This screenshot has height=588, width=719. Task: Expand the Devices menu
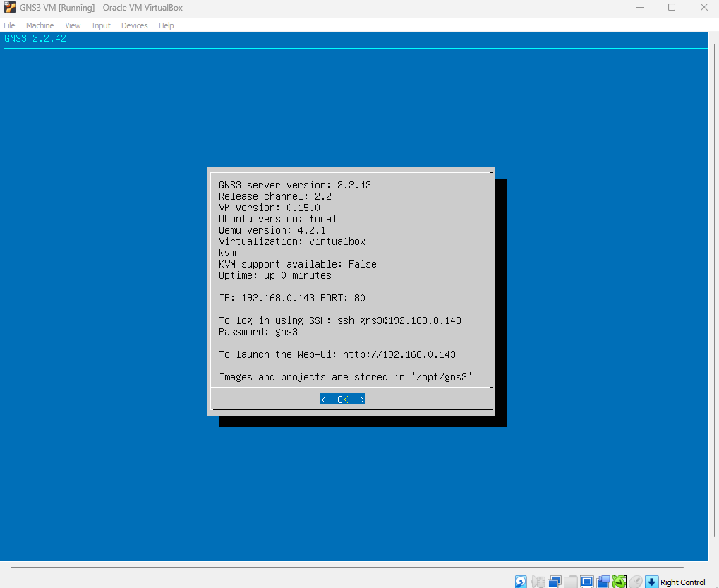(x=134, y=25)
